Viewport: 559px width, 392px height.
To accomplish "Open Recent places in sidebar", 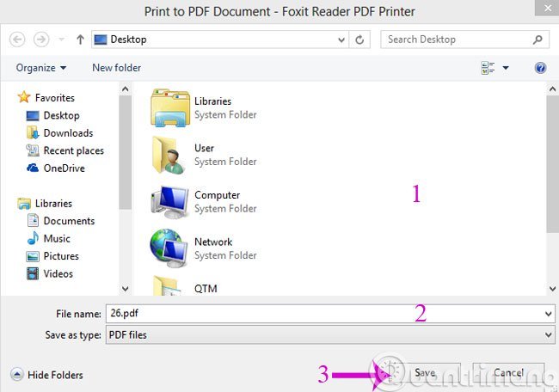I will 73,150.
